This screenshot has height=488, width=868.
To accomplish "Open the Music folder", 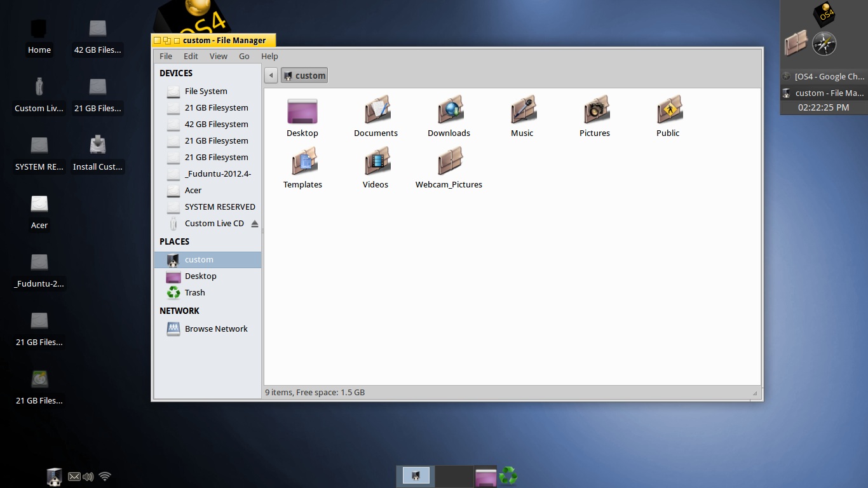I will 522,118.
